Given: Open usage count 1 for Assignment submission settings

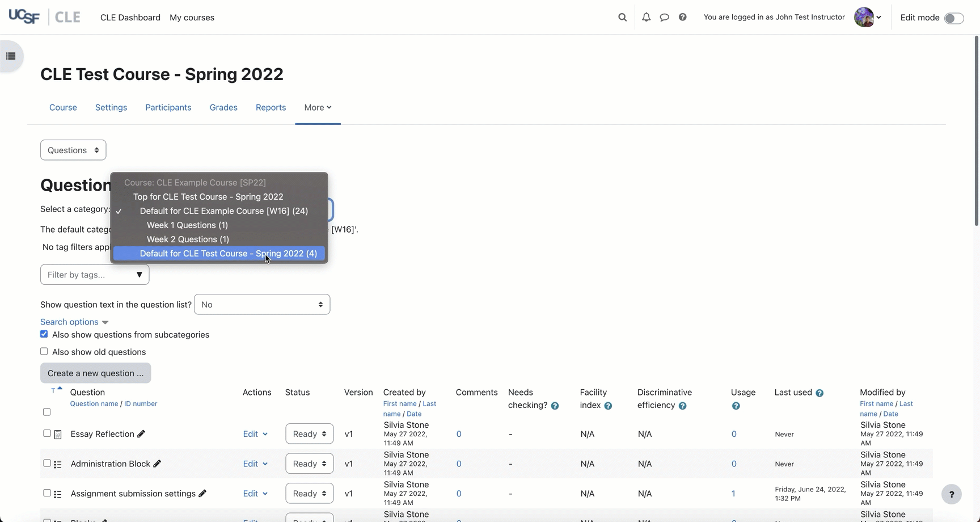Looking at the screenshot, I should [733, 494].
